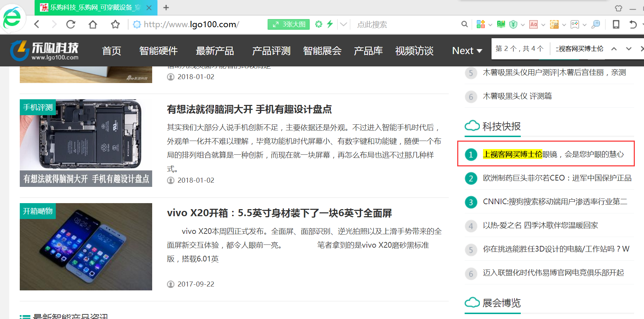
Task: Click the screenshot scissors toolbar icon
Action: [554, 24]
